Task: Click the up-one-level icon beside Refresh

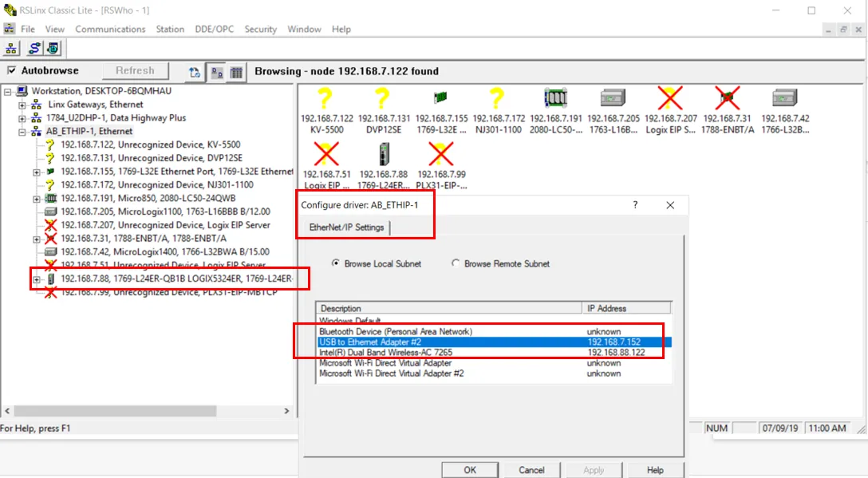Action: click(x=195, y=72)
